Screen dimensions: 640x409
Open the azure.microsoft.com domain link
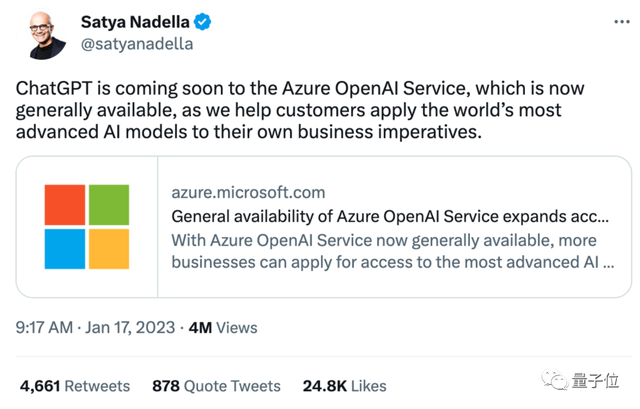click(x=248, y=193)
